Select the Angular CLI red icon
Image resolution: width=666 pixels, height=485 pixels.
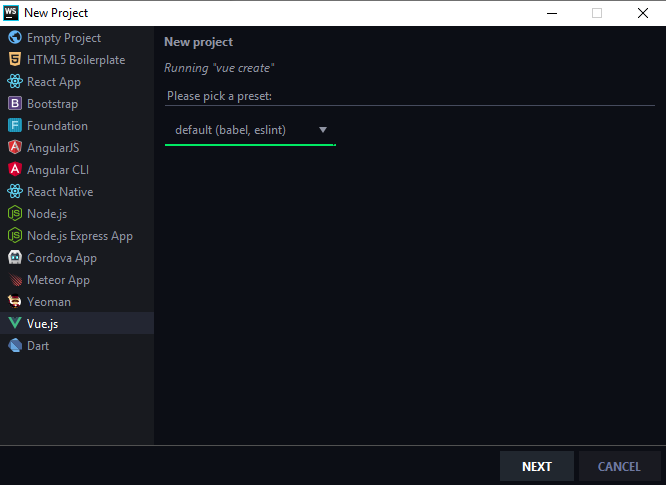(x=15, y=169)
